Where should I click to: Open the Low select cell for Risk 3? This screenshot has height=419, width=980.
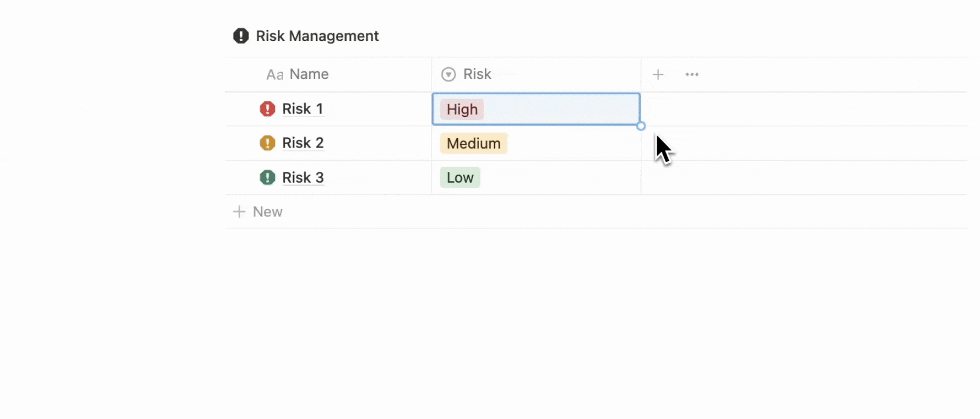(x=536, y=177)
